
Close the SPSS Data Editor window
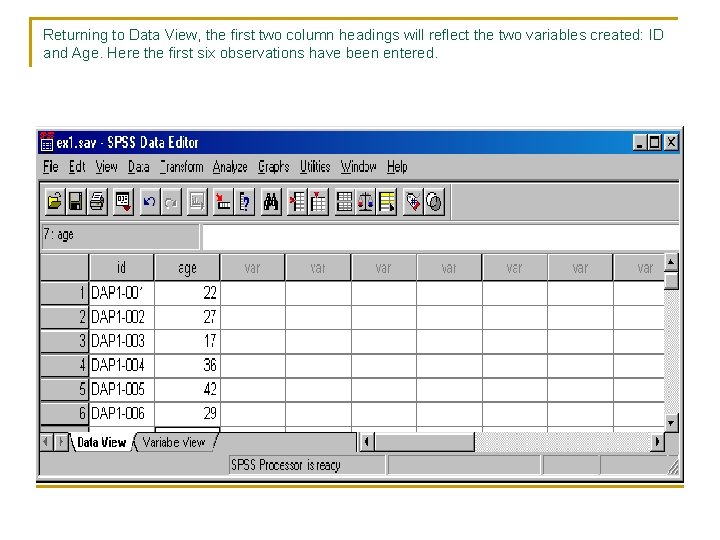click(671, 142)
